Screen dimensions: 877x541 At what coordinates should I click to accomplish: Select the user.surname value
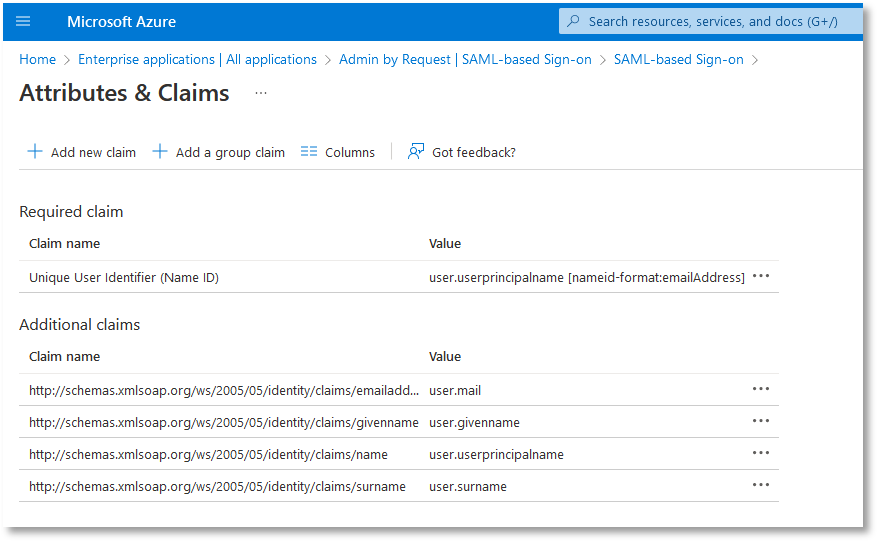[x=468, y=486]
